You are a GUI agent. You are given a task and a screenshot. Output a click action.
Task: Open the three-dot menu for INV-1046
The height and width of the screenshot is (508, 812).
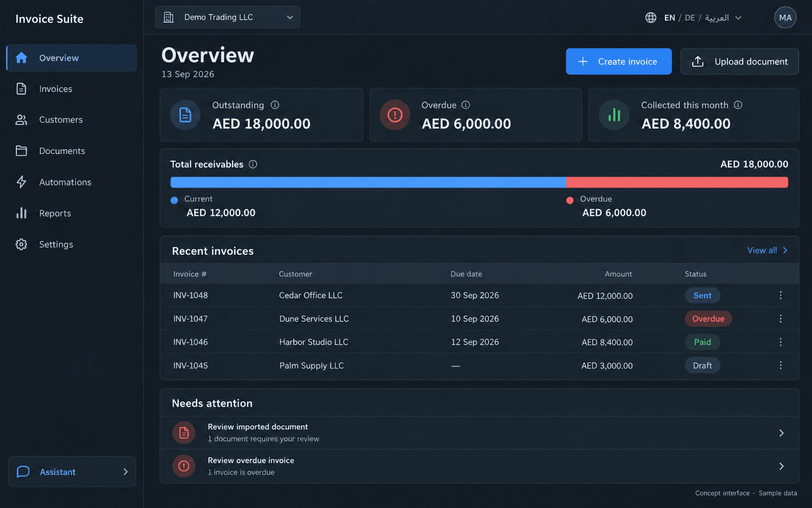point(780,342)
